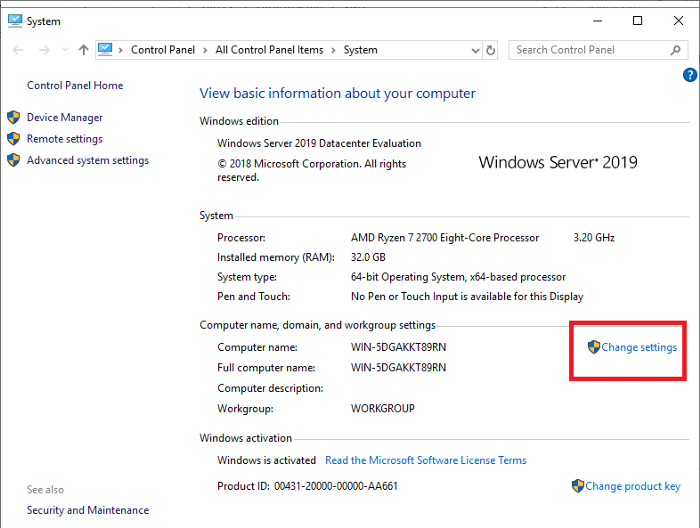This screenshot has width=700, height=528.
Task: Expand the chevron after Control Panel
Action: [x=205, y=50]
